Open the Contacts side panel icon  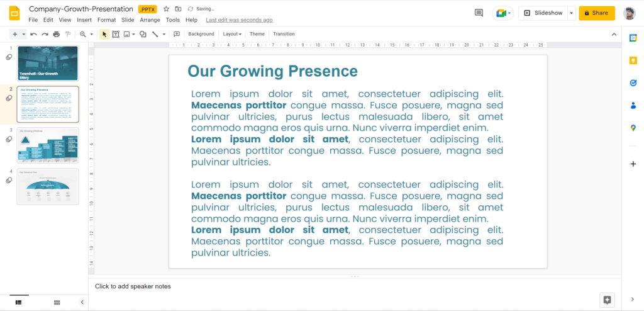pyautogui.click(x=633, y=106)
